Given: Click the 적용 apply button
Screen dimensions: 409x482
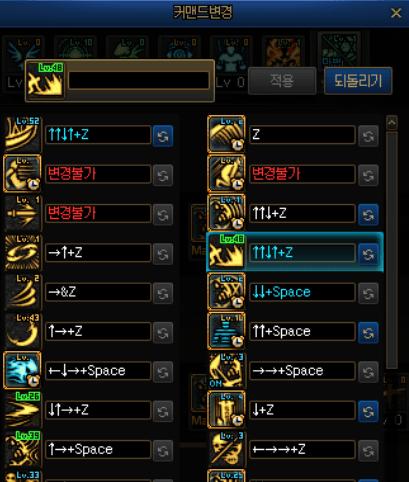Looking at the screenshot, I should pos(282,81).
